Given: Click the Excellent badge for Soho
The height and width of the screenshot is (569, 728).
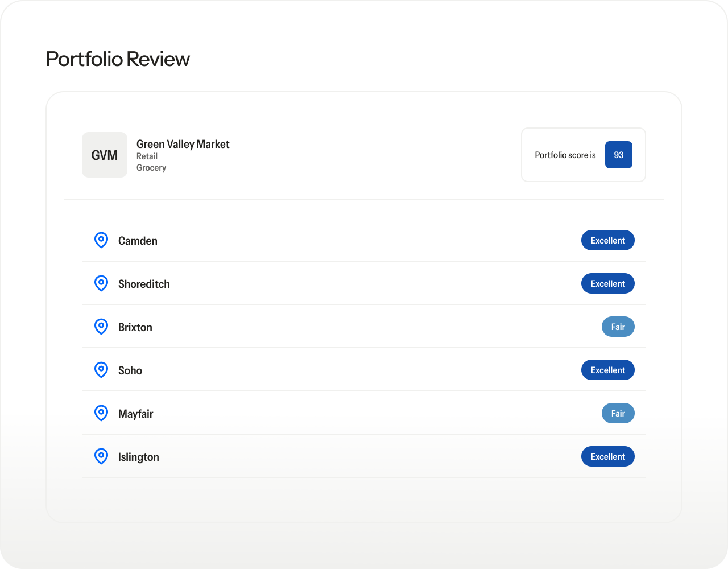Looking at the screenshot, I should [607, 370].
